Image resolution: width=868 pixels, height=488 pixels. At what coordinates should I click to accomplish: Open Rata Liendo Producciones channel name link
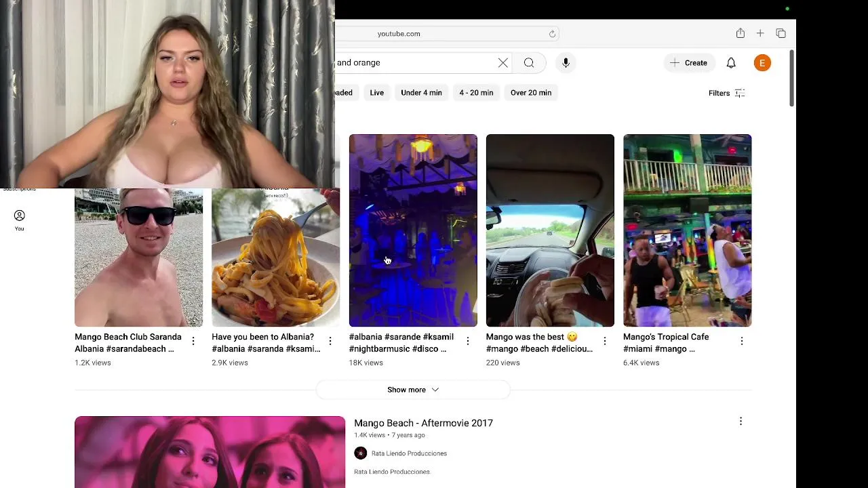point(409,453)
